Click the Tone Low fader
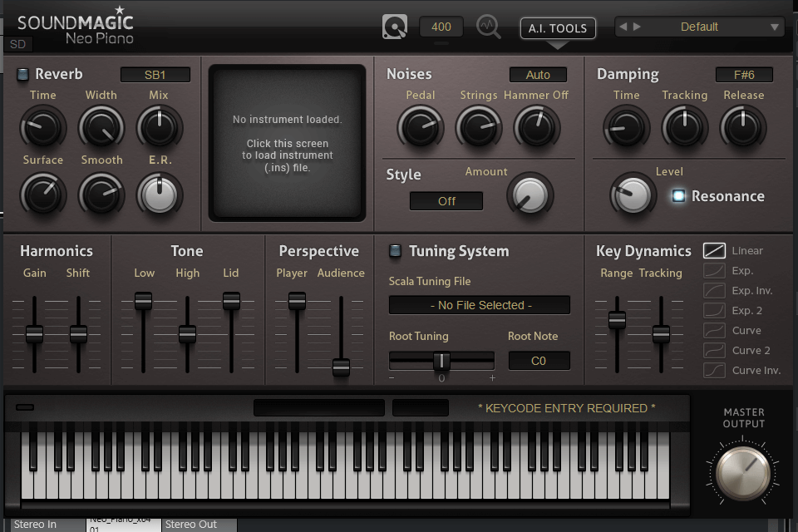 144,301
